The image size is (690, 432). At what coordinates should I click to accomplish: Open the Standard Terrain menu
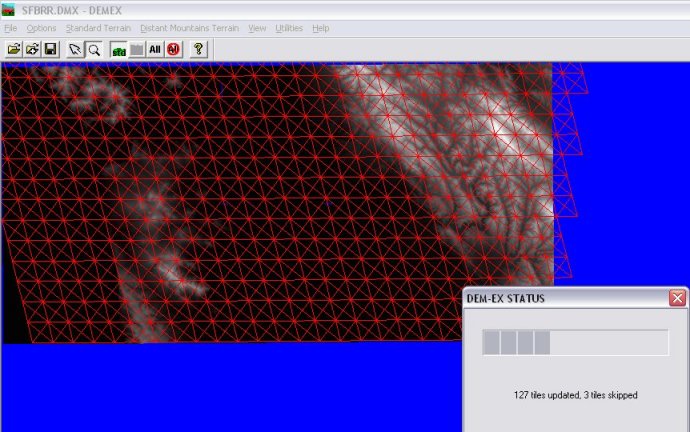[98, 28]
